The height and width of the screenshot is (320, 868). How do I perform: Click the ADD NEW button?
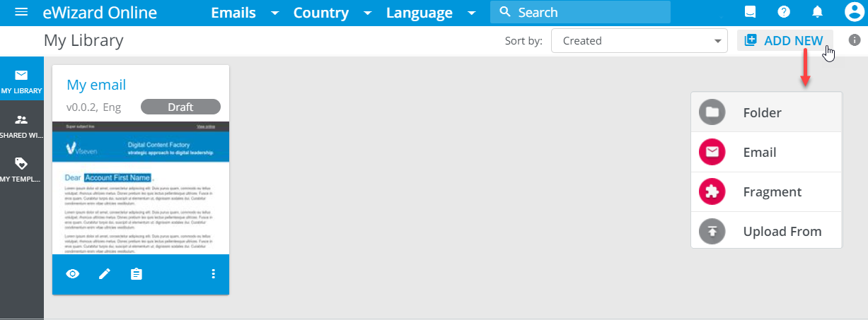click(785, 41)
